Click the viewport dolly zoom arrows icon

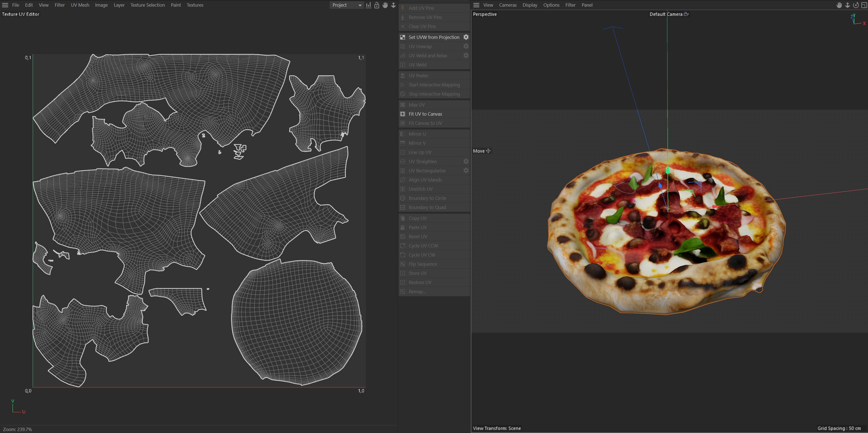pyautogui.click(x=847, y=5)
